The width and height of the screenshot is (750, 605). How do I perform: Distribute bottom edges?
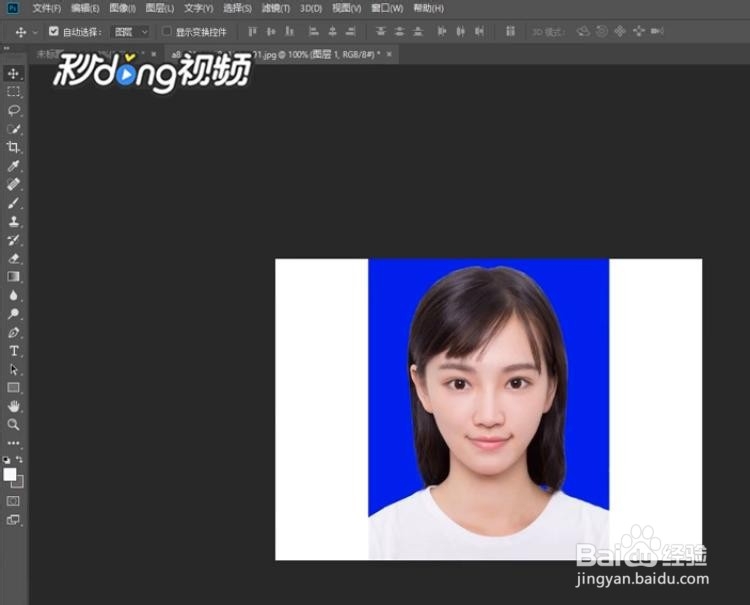point(418,32)
